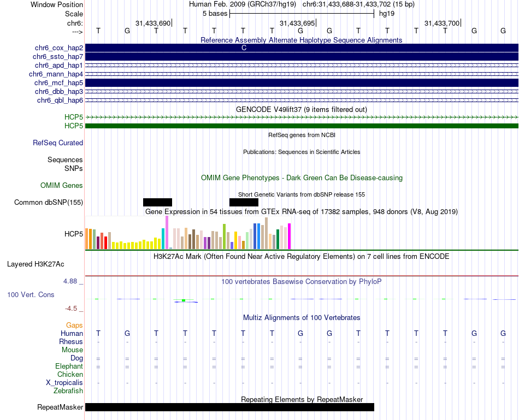Click the magenta last bar in GTEx chart
The image size is (519, 420).
click(290, 236)
